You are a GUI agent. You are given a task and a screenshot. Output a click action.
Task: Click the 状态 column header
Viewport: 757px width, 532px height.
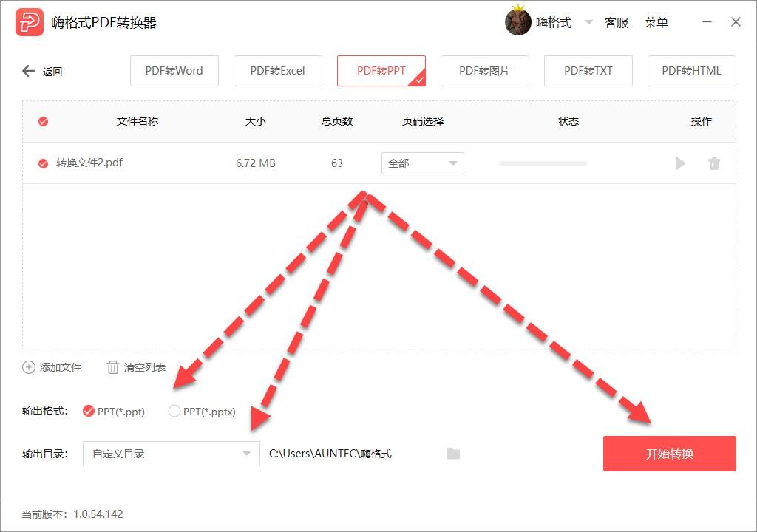[x=568, y=121]
